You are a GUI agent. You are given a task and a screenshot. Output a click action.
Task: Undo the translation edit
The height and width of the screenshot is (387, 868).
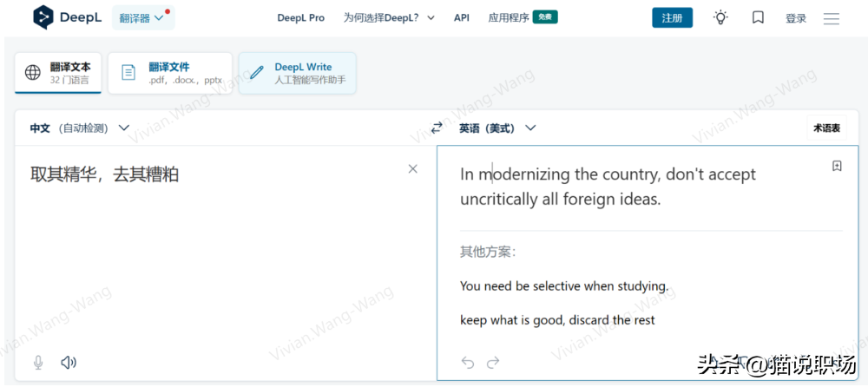click(x=468, y=363)
